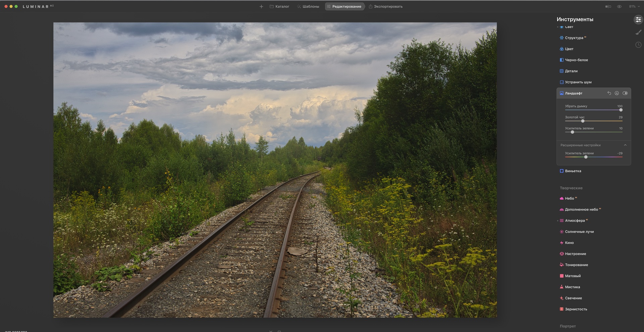Switch to the Каталог tab
Viewport: 644px width, 332px height.
tap(279, 7)
